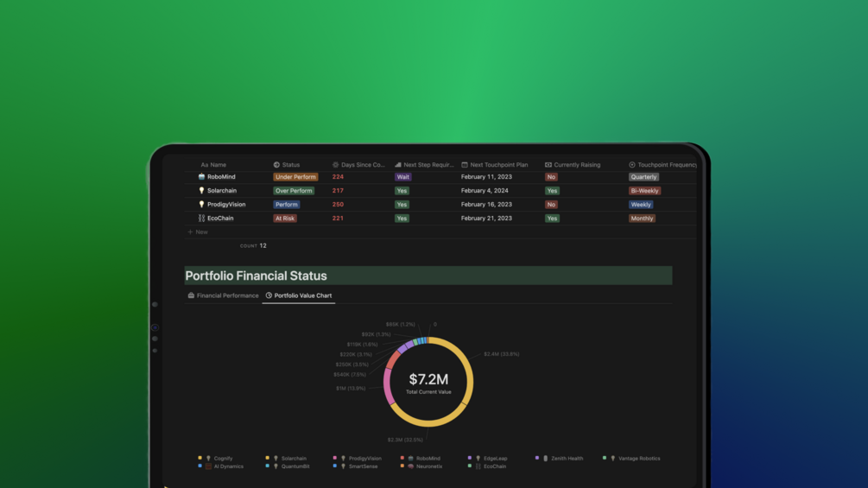868x488 pixels.
Task: Click the plus icon beside New
Action: coord(190,231)
